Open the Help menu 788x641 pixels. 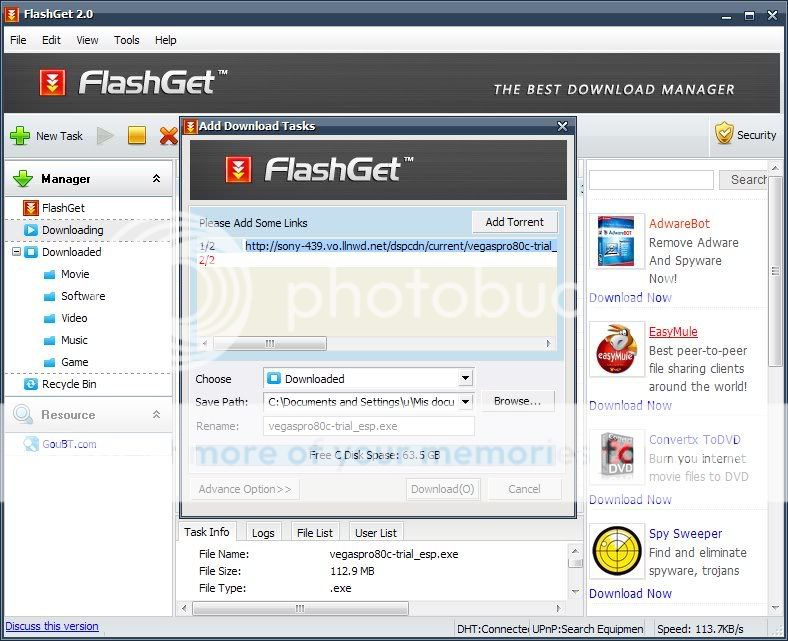click(165, 40)
